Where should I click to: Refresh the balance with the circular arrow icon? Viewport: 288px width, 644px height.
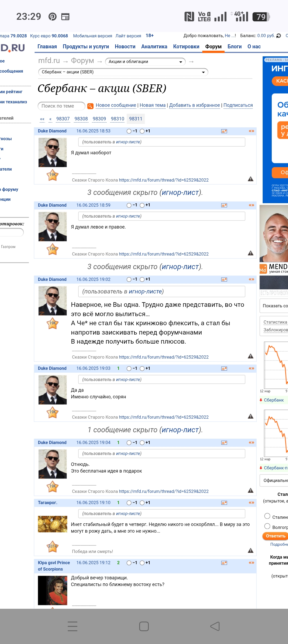point(279,36)
